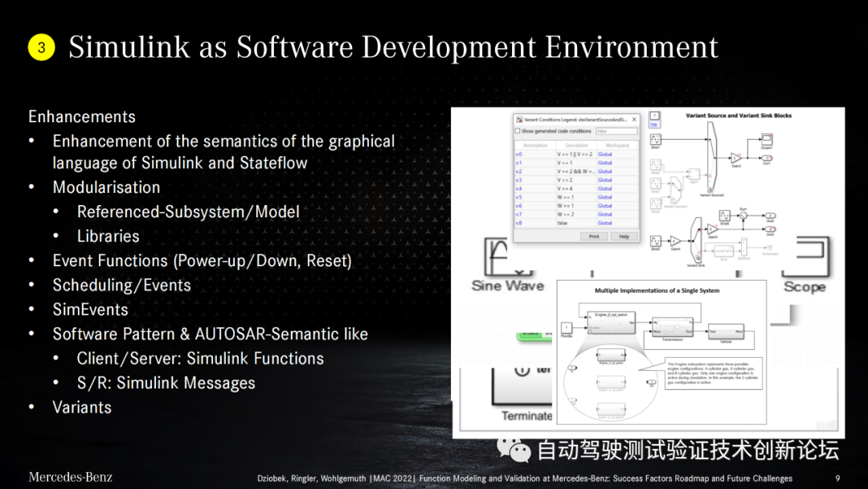The width and height of the screenshot is (868, 489).
Task: Open the v8 annotation link
Action: (518, 223)
